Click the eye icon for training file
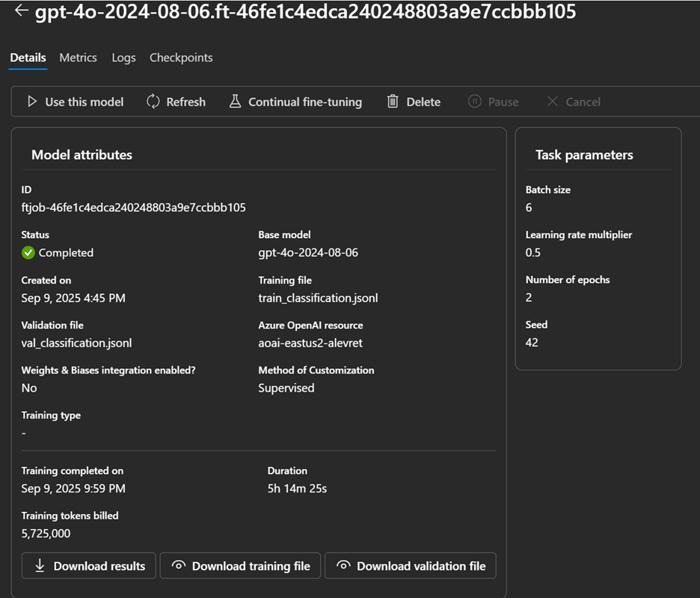 178,566
